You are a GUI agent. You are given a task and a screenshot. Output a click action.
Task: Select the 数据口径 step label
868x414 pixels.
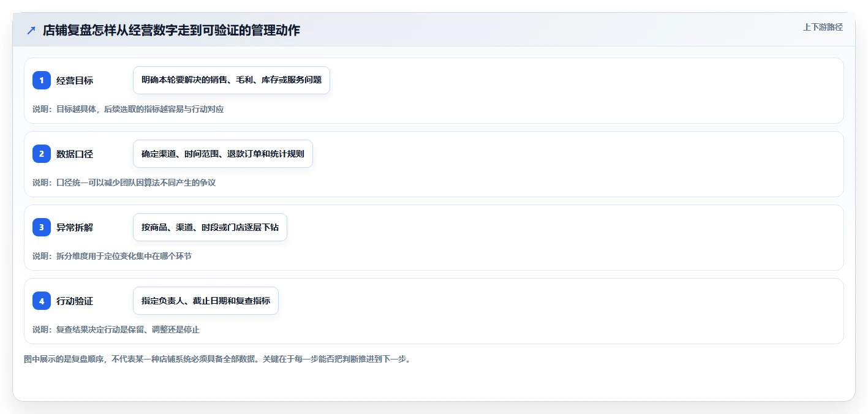tap(75, 154)
